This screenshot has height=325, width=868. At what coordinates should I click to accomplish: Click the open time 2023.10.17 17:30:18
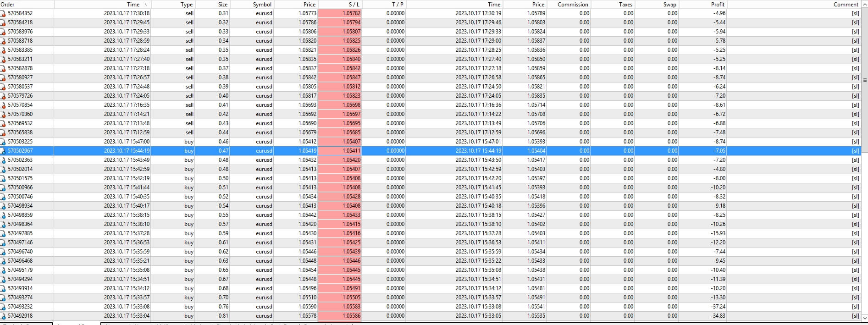click(127, 13)
